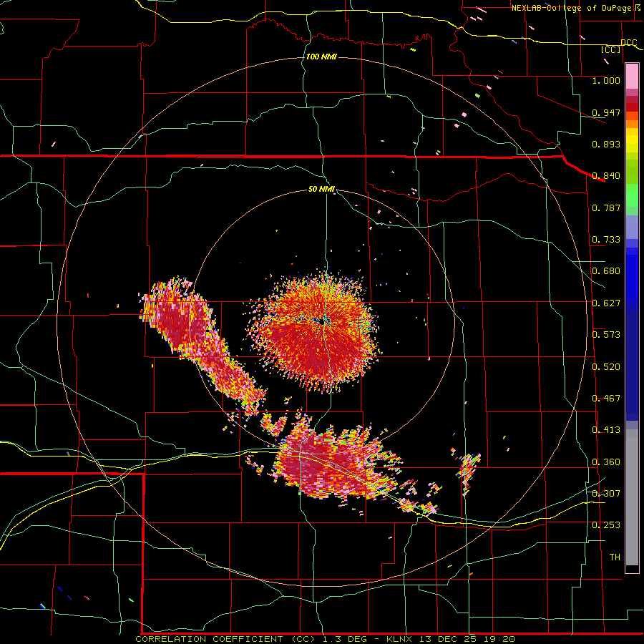This screenshot has width=644, height=644.
Task: Click the 1.000 scale value
Action: click(606, 80)
